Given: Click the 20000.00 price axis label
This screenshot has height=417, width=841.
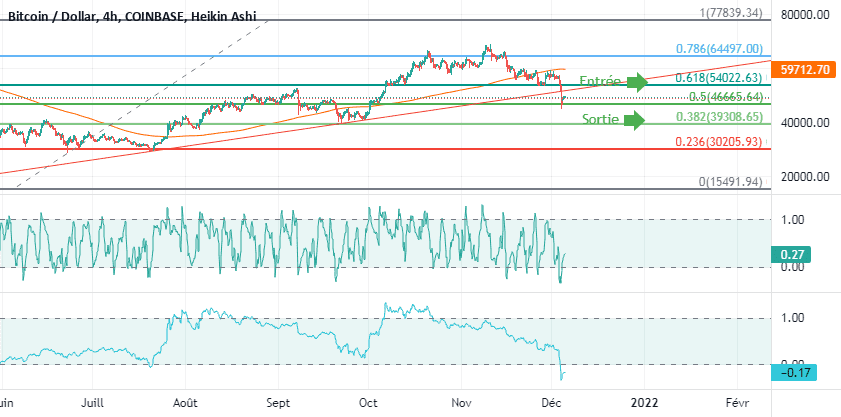Looking at the screenshot, I should coord(806,177).
